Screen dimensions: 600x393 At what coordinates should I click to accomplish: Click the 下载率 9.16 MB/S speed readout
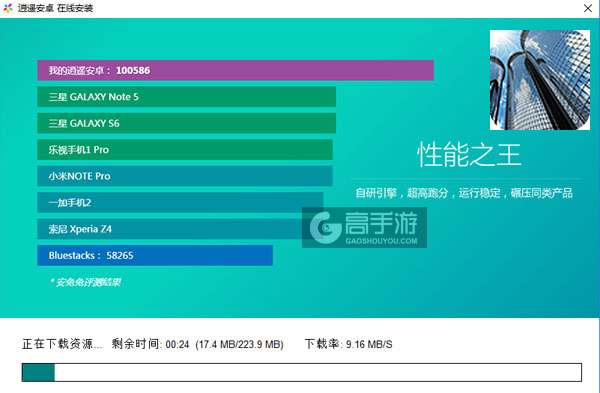coord(349,344)
